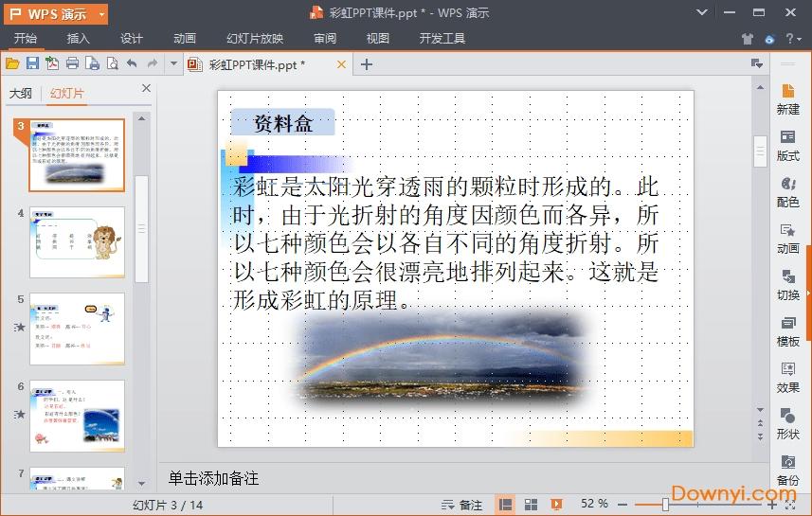Switch to the 大纲 outline tab
812x516 pixels.
click(x=21, y=93)
